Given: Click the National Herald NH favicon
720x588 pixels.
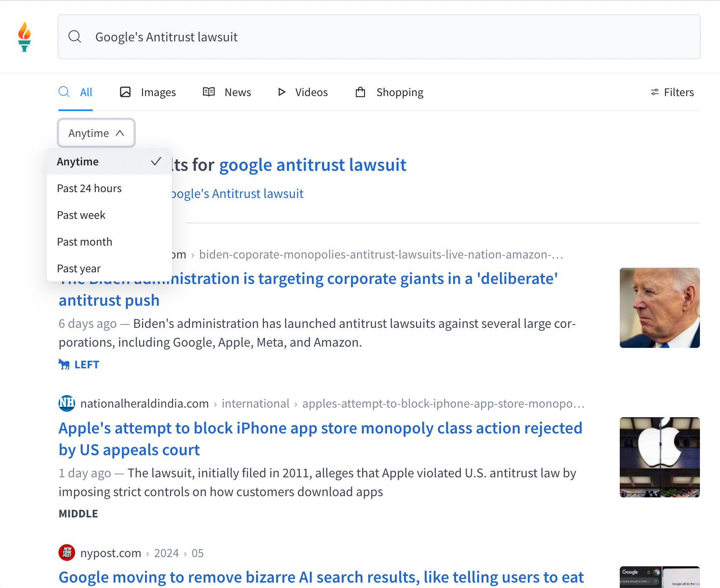Looking at the screenshot, I should [x=67, y=403].
